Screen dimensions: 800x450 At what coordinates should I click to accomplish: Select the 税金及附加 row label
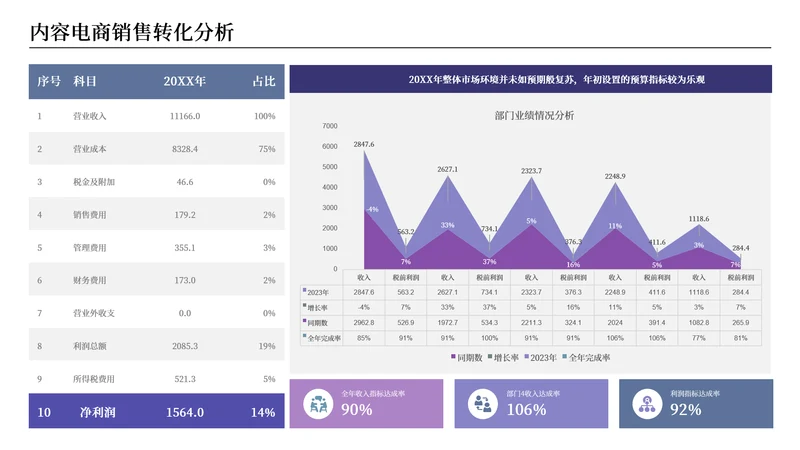click(94, 182)
